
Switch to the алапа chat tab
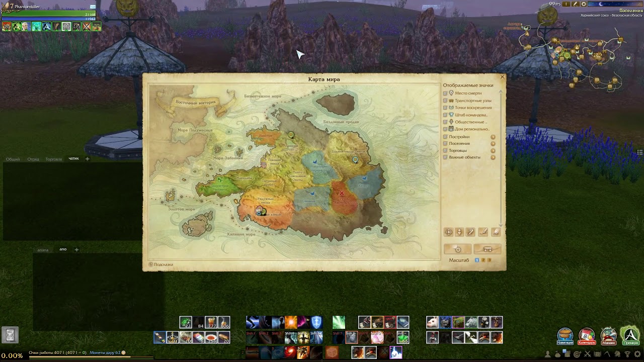[43, 250]
